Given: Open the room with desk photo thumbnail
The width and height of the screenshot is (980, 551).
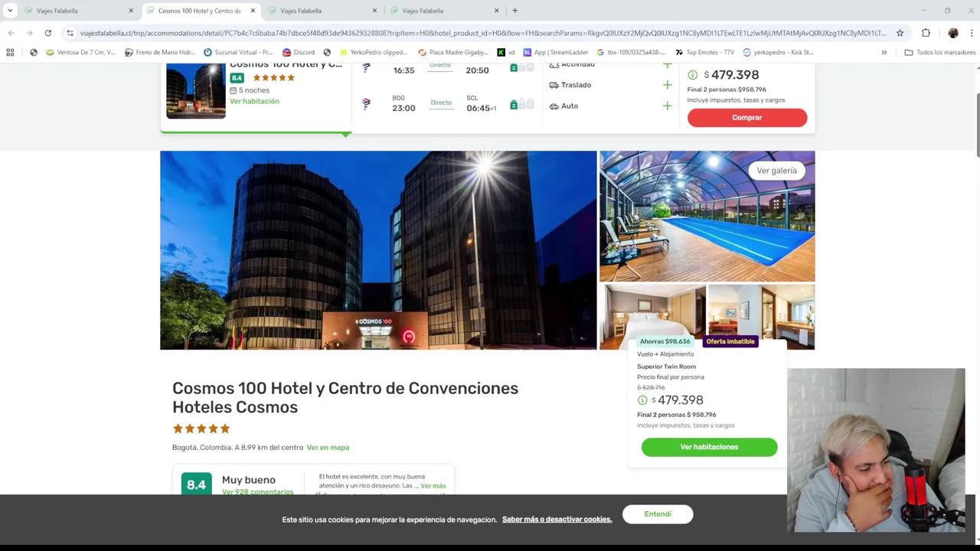Looking at the screenshot, I should [x=761, y=317].
